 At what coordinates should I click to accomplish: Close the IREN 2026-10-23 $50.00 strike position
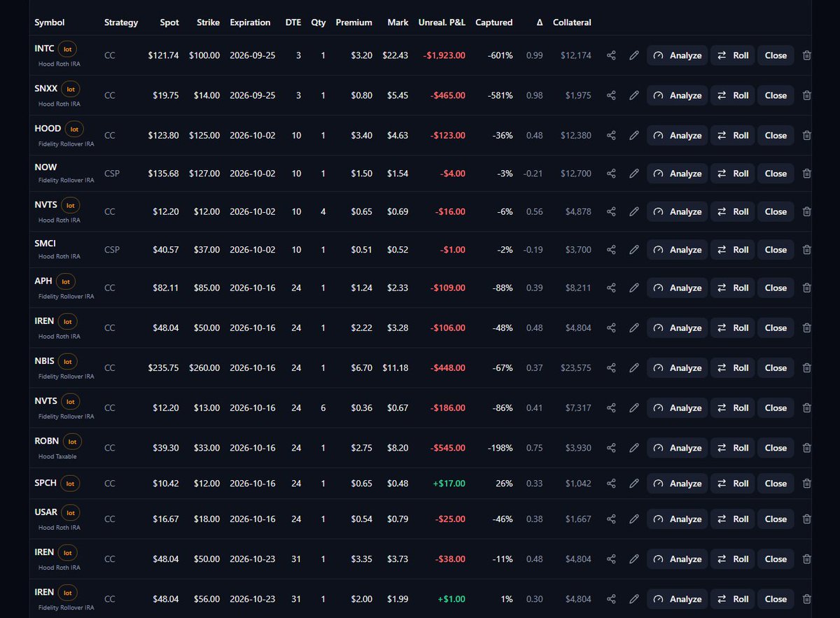tap(776, 559)
